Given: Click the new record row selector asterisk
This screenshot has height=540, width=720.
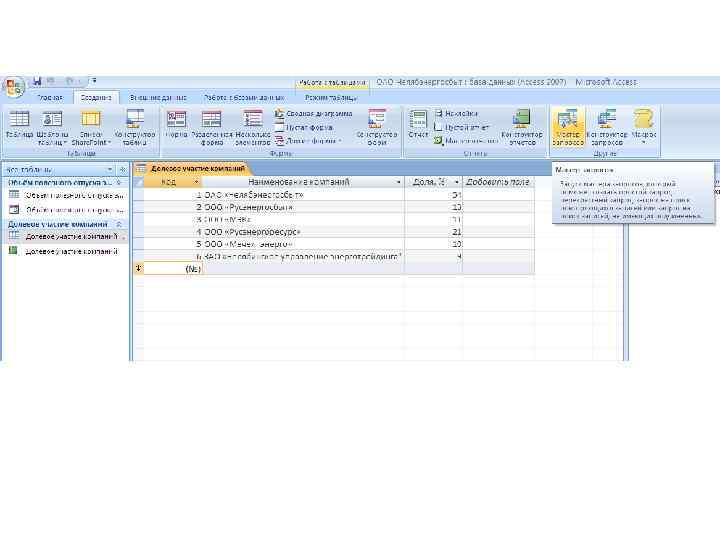Looking at the screenshot, I should coord(138,269).
